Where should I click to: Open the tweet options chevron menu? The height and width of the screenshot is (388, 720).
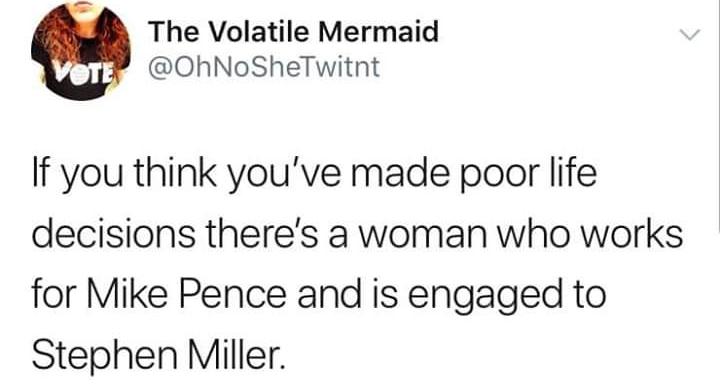689,35
